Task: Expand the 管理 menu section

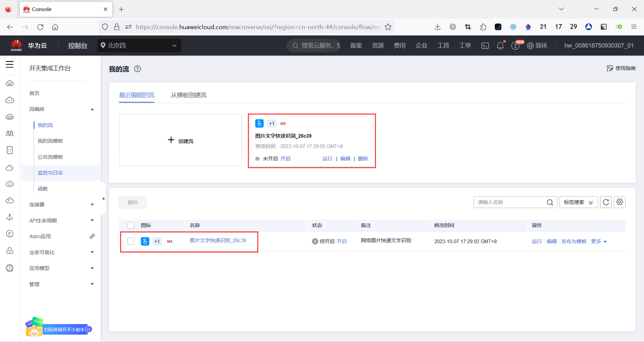Action: click(x=92, y=284)
